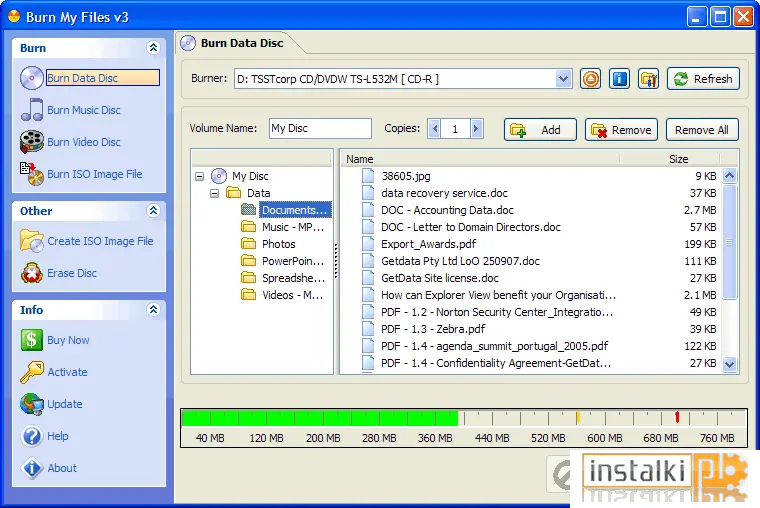
Task: Open the Buy Now link
Action: click(x=68, y=340)
